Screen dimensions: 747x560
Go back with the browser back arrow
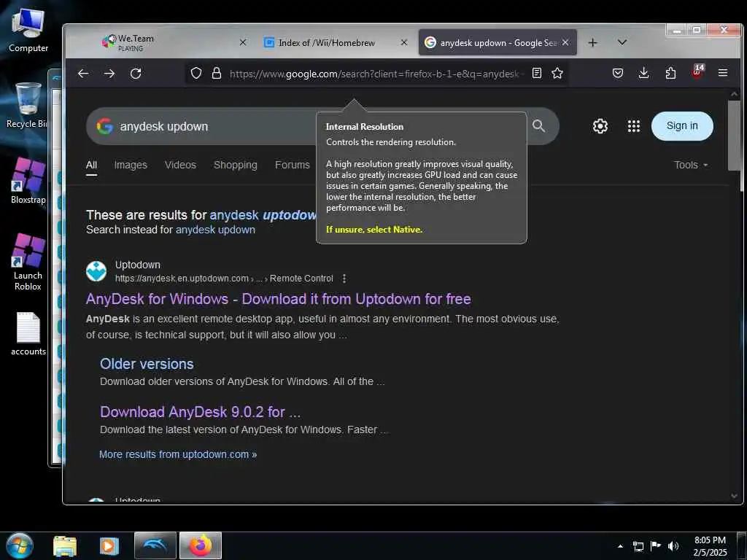coord(83,74)
